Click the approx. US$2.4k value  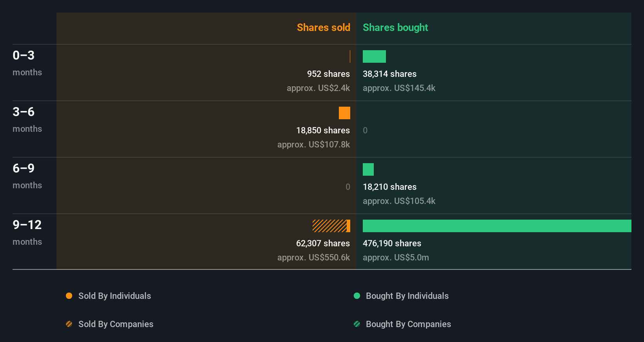[318, 88]
